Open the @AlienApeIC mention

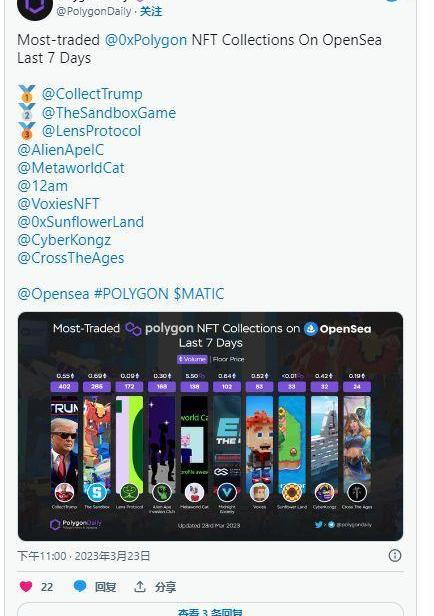60,150
